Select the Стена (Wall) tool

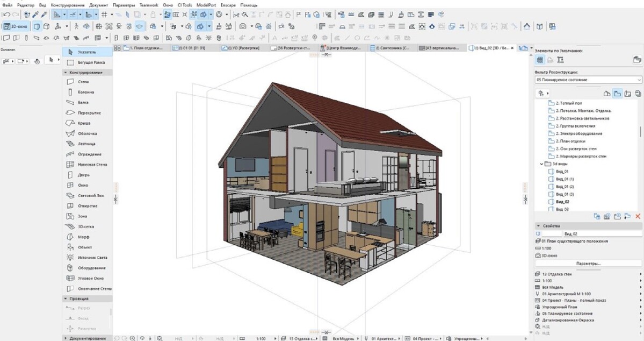click(x=83, y=82)
